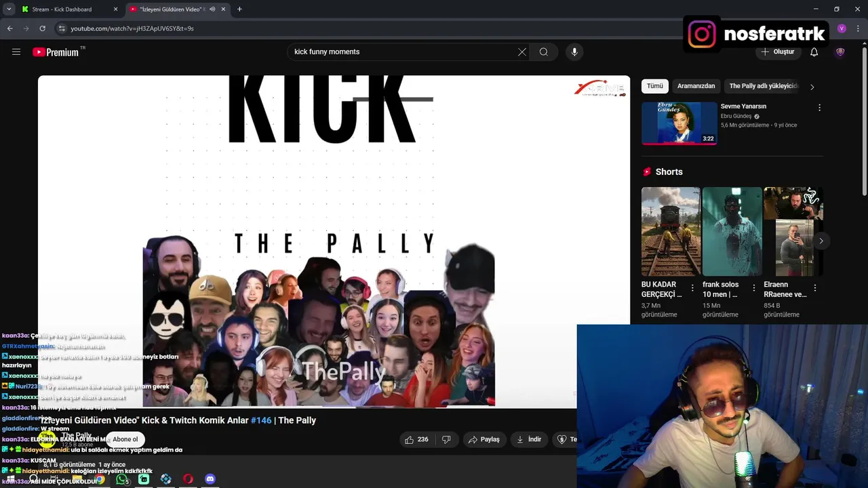The height and width of the screenshot is (488, 868).
Task: Open the Sevme Yanarsın video thumbnail
Action: (x=679, y=123)
